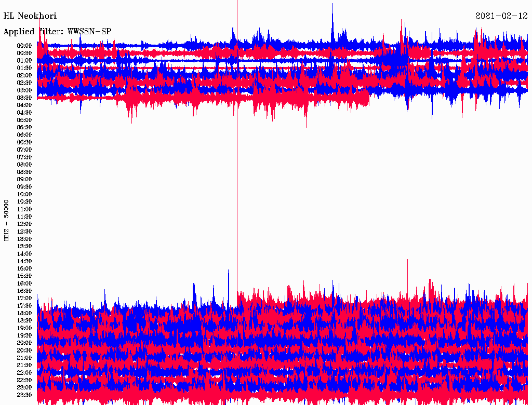Select the 06:00 time row label
The width and height of the screenshot is (532, 405).
coord(24,135)
